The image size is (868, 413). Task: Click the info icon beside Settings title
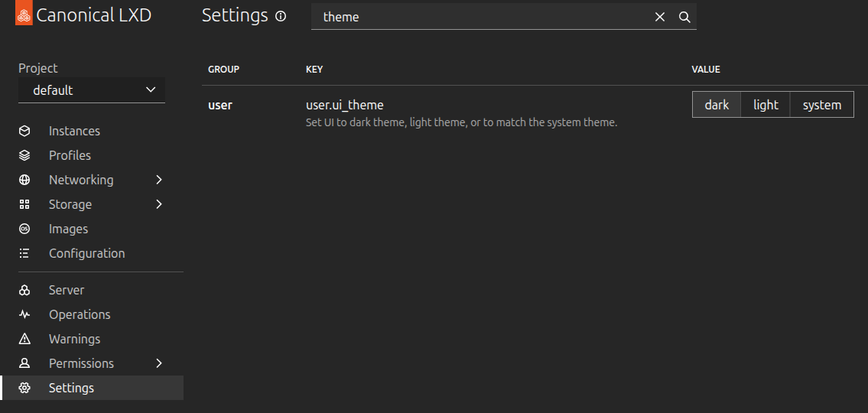(x=281, y=16)
